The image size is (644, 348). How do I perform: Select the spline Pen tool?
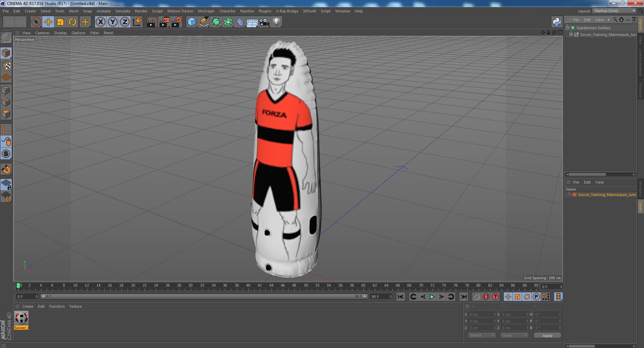click(204, 22)
